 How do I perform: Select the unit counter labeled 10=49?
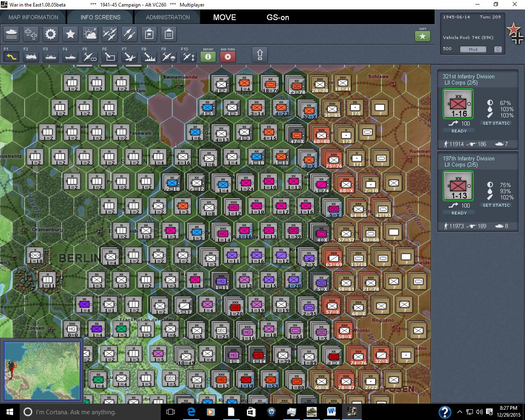185,356
